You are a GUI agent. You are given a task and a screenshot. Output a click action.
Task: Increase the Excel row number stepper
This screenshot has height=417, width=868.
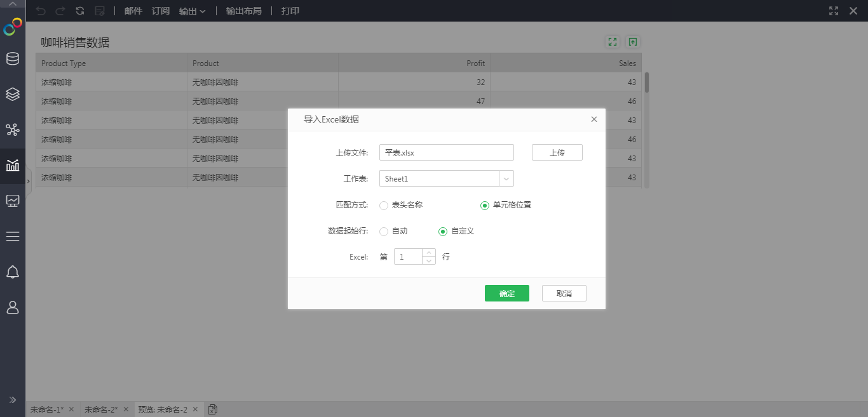point(429,253)
